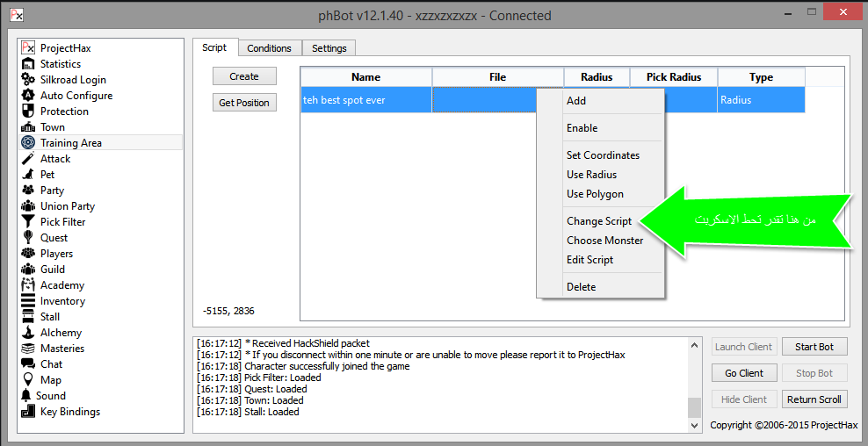
Task: Switch to the Settings tab
Action: (329, 48)
